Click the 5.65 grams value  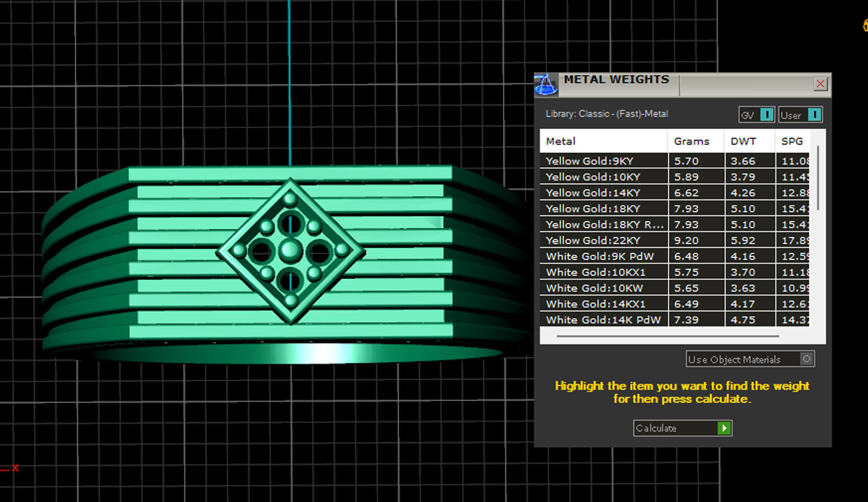pyautogui.click(x=686, y=288)
